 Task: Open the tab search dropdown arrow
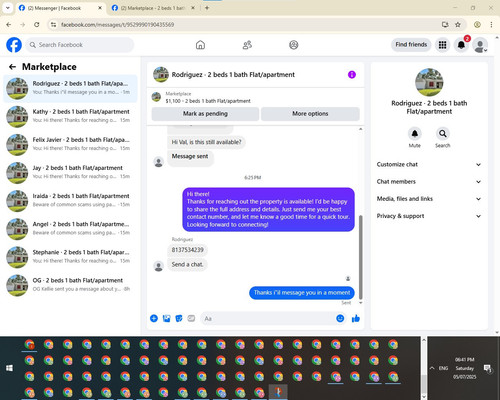(x=8, y=8)
